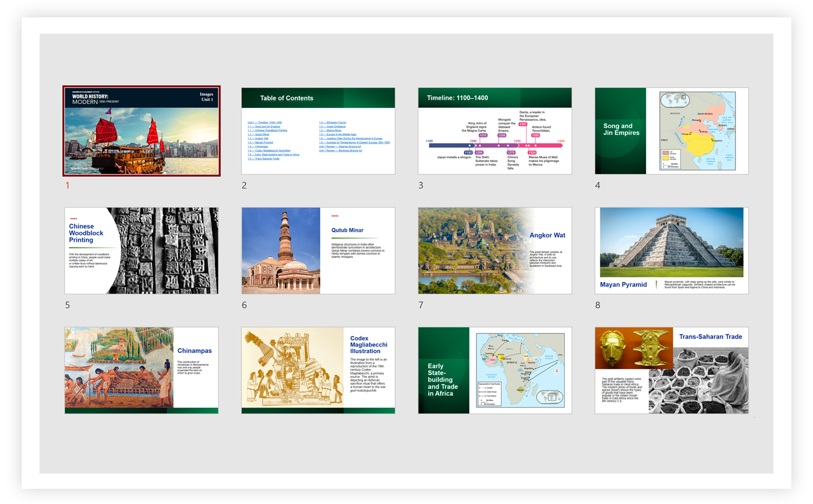Select the Chinese Woodblock Printing slide
The height and width of the screenshot is (504, 813).
pyautogui.click(x=141, y=250)
